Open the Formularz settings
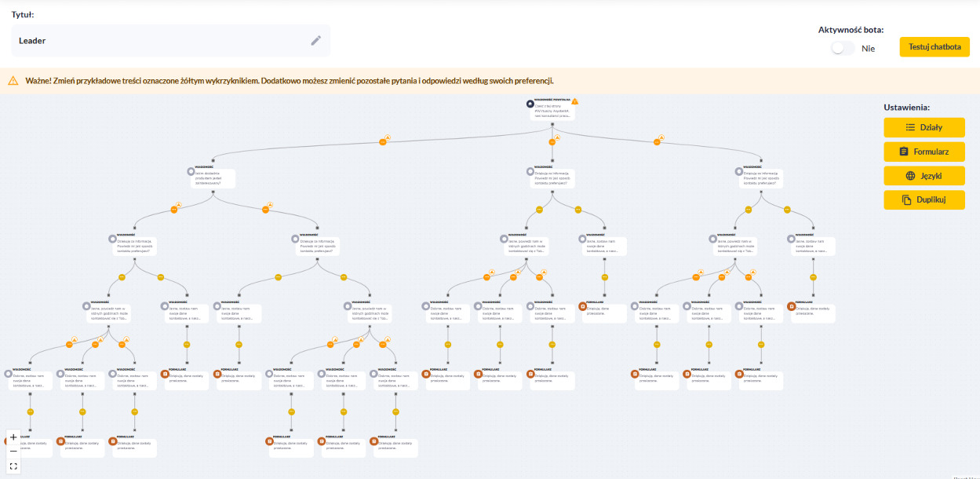Screen dimensions: 980x479 point(924,152)
